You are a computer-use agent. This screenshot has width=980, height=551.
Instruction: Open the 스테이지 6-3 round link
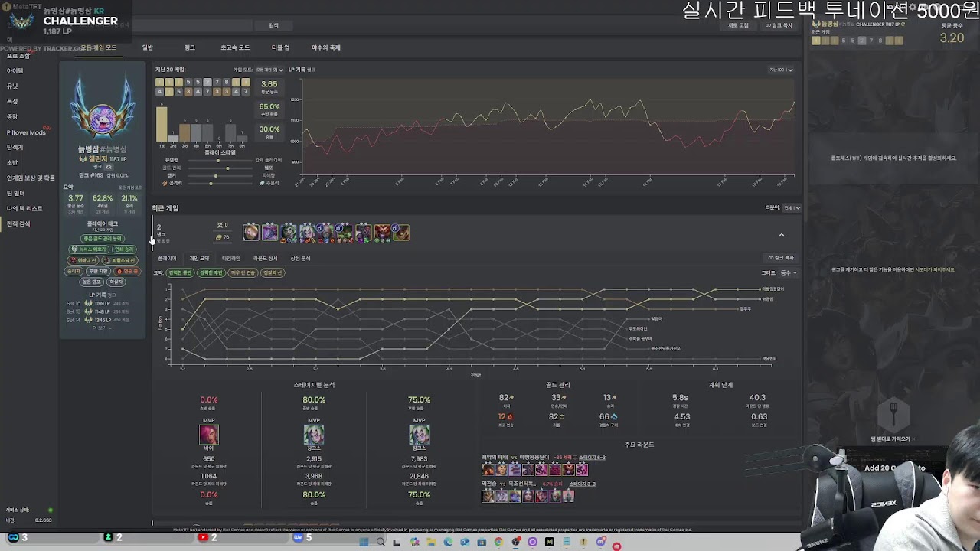(x=592, y=458)
